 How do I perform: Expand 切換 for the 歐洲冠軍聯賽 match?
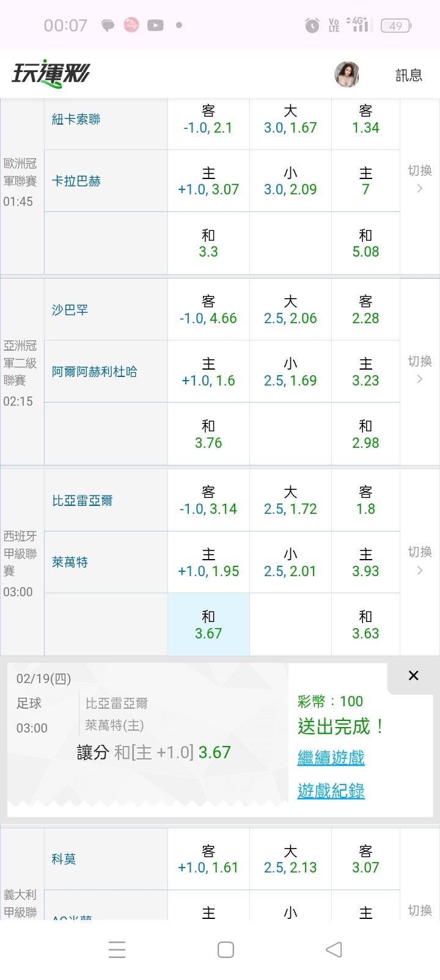420,179
